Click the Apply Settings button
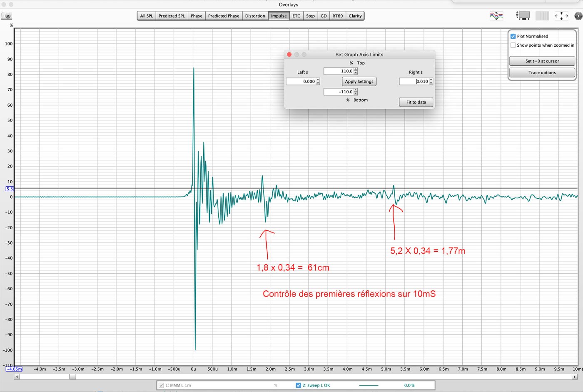This screenshot has height=392, width=583. tap(359, 82)
